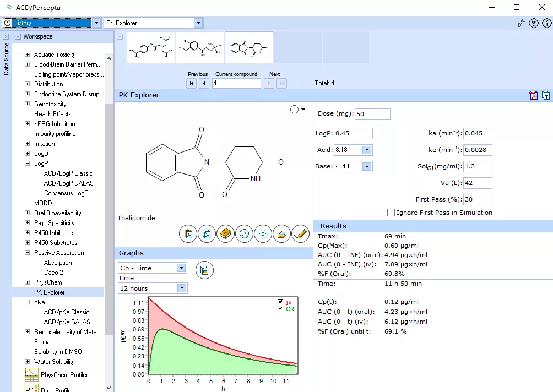Jump to the first compound
The height and width of the screenshot is (392, 553).
point(192,84)
